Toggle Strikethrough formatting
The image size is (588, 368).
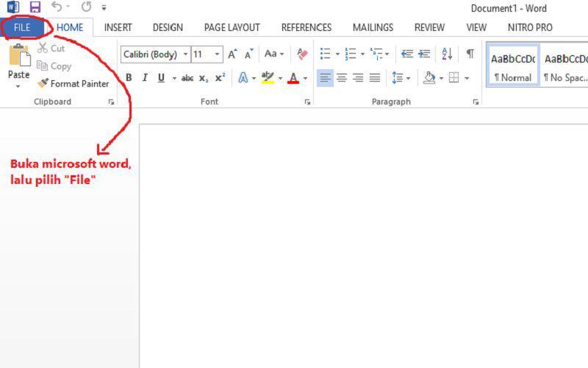tap(187, 78)
